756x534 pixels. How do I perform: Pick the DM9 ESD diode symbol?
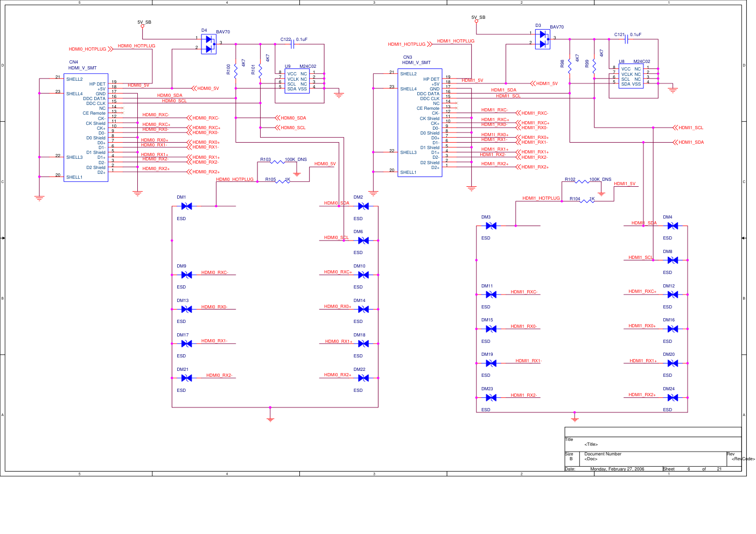[187, 275]
